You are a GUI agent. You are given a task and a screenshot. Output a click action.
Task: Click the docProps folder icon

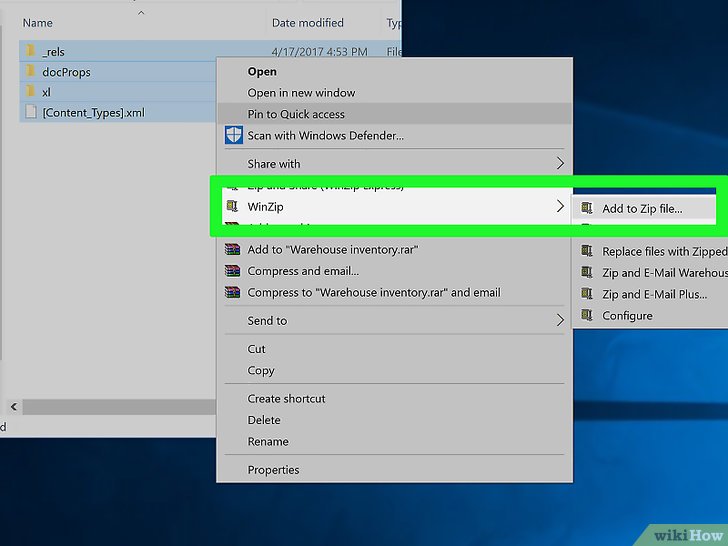coord(30,72)
